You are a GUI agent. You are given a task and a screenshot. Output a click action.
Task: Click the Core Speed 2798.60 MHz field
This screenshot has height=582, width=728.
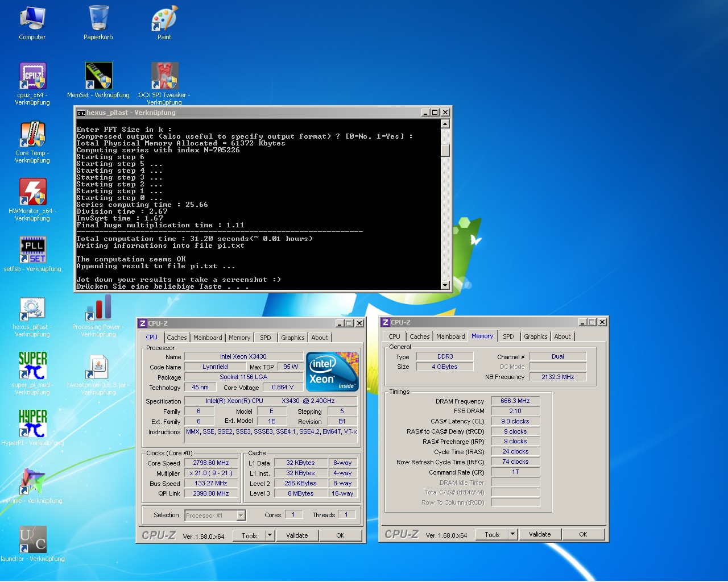coord(211,463)
